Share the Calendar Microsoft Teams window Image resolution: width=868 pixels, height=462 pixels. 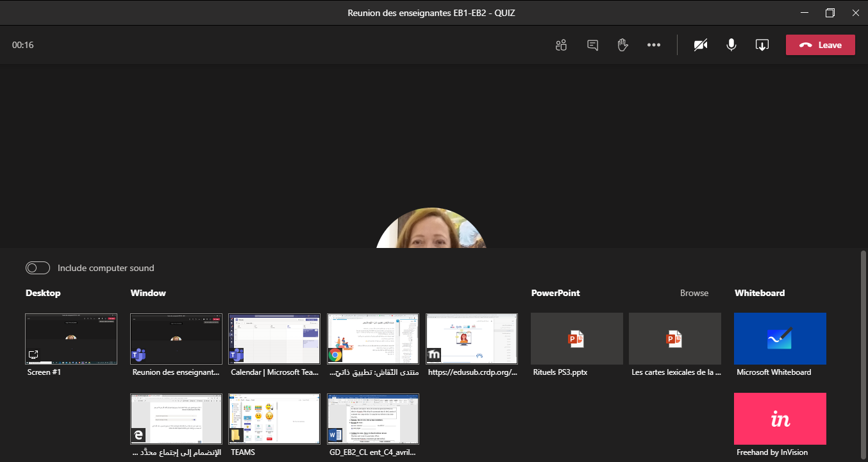(x=274, y=338)
